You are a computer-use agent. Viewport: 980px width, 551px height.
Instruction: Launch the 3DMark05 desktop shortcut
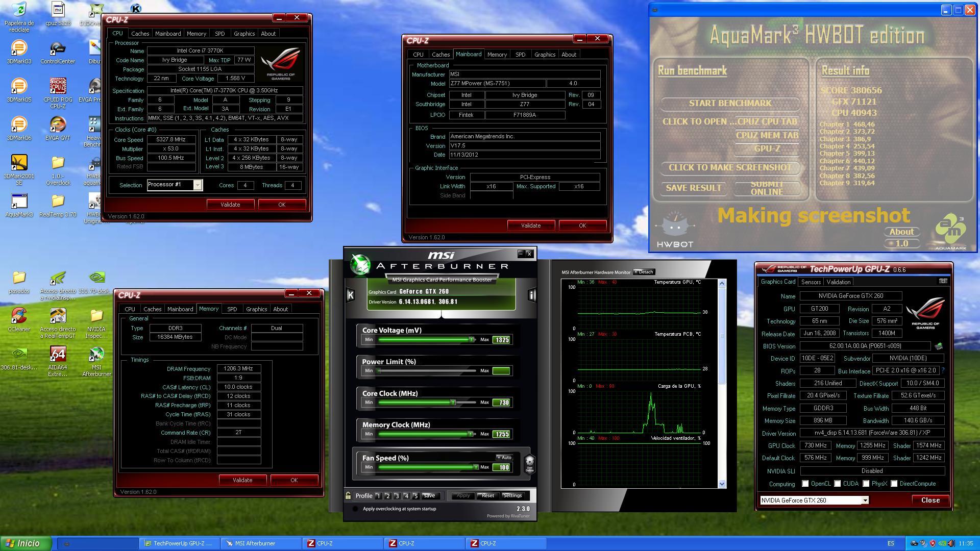pyautogui.click(x=19, y=90)
